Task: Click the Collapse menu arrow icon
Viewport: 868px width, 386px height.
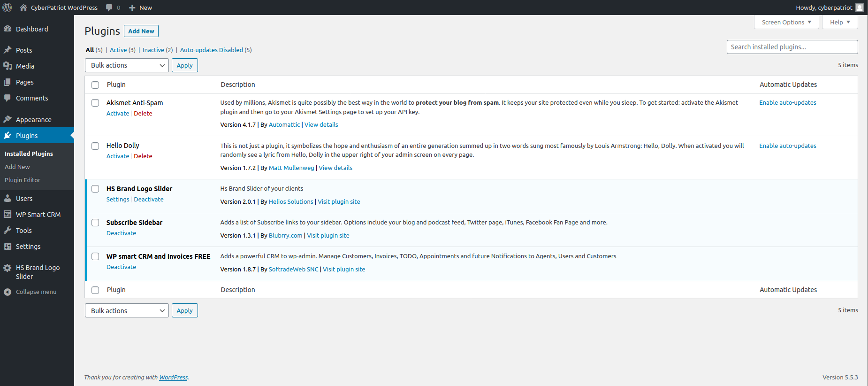Action: point(8,292)
